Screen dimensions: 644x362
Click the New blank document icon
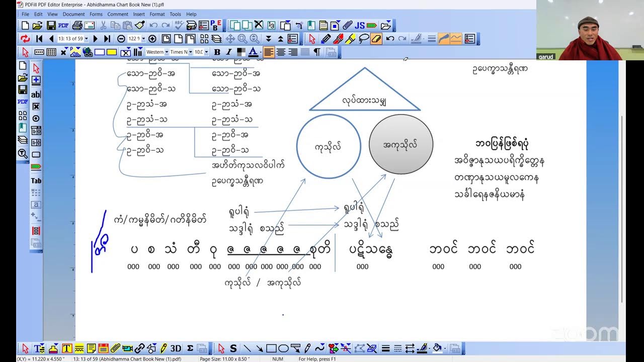click(25, 25)
